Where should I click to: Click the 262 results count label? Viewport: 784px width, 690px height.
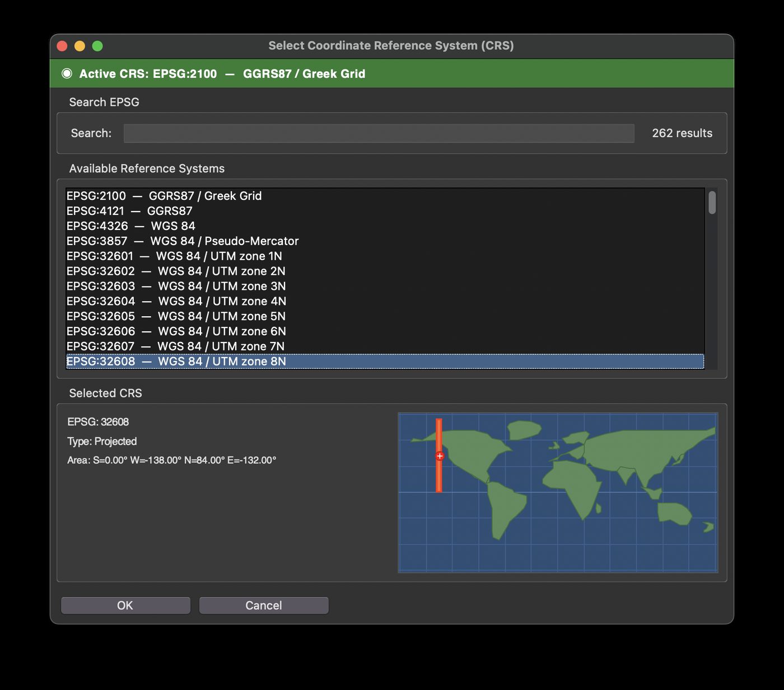pyautogui.click(x=682, y=133)
